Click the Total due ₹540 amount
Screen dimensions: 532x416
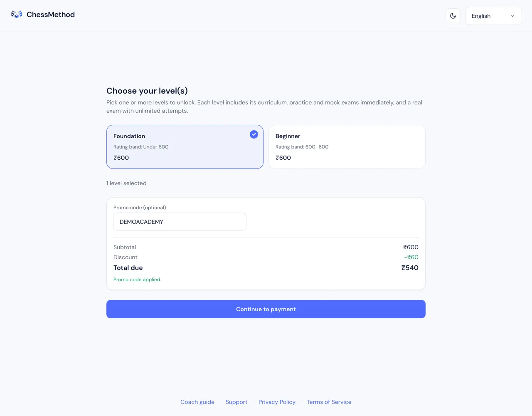tap(410, 268)
